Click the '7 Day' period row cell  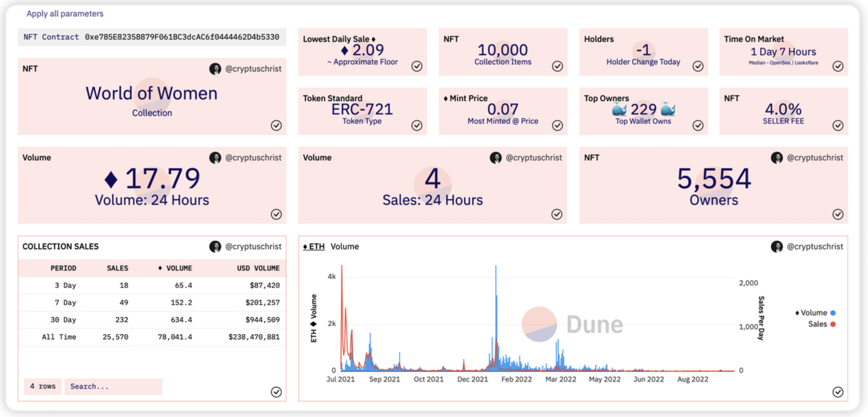pyautogui.click(x=65, y=302)
